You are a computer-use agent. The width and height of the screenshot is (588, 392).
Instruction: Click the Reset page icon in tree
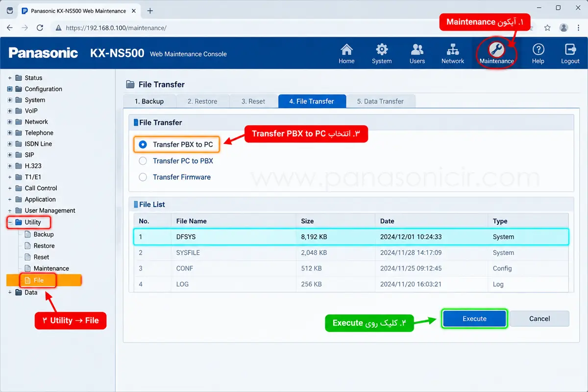(x=28, y=257)
